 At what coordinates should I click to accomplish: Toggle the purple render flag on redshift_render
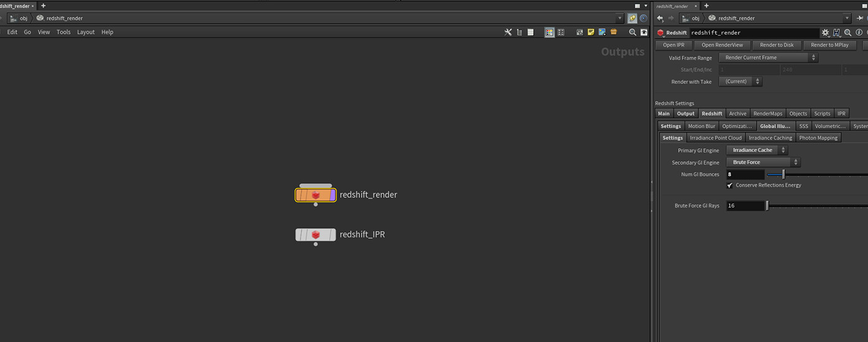pos(333,195)
